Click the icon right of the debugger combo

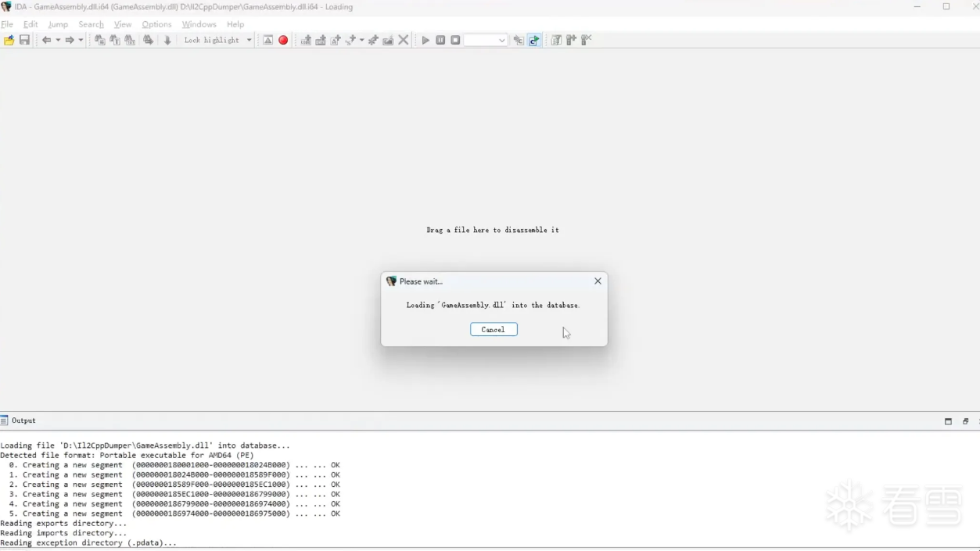(519, 40)
